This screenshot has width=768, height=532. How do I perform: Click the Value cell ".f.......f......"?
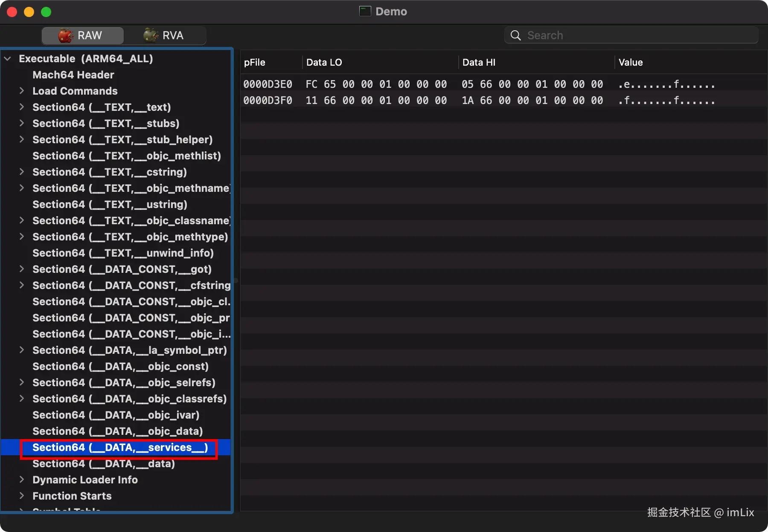click(x=667, y=101)
